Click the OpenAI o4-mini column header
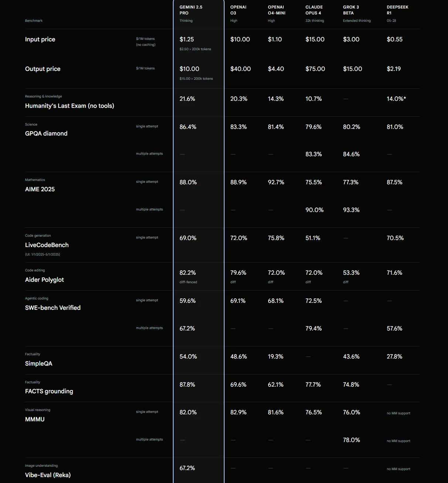This screenshot has height=483, width=448. 277,10
